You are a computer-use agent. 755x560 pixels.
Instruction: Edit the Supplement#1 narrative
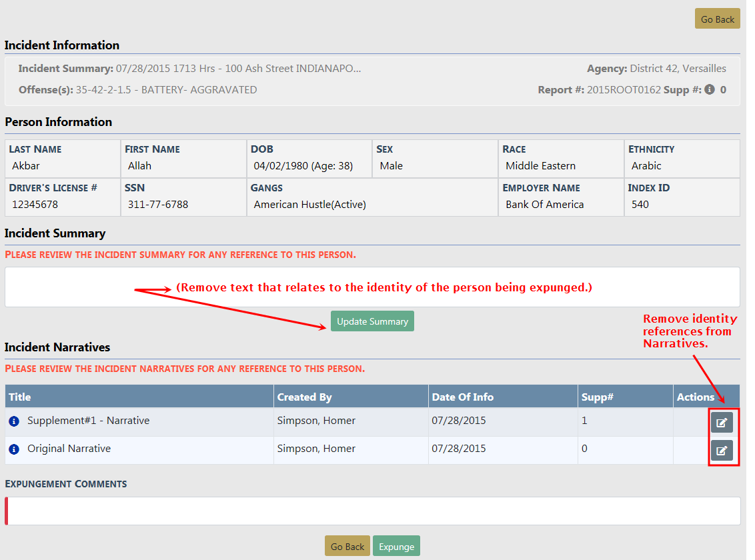(x=721, y=422)
